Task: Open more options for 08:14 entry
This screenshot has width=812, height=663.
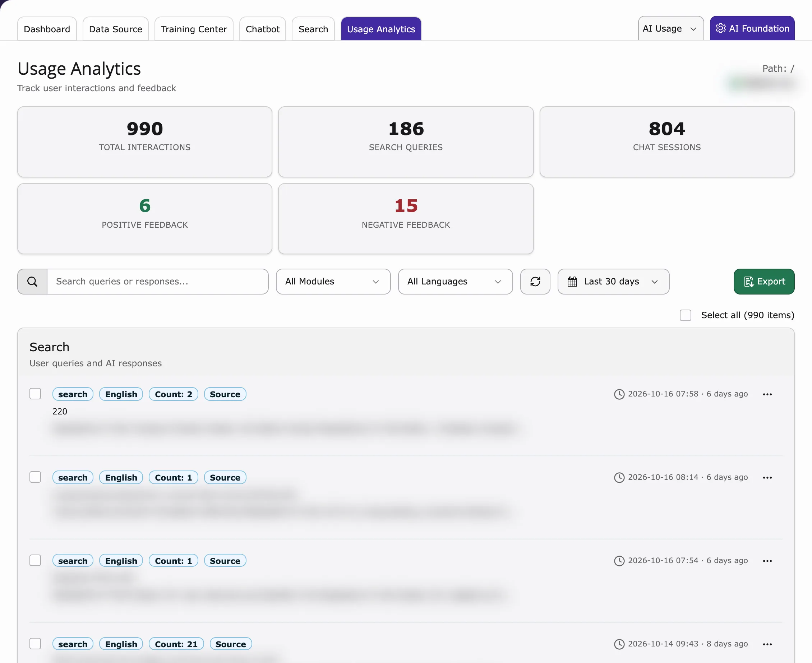Action: 767,477
